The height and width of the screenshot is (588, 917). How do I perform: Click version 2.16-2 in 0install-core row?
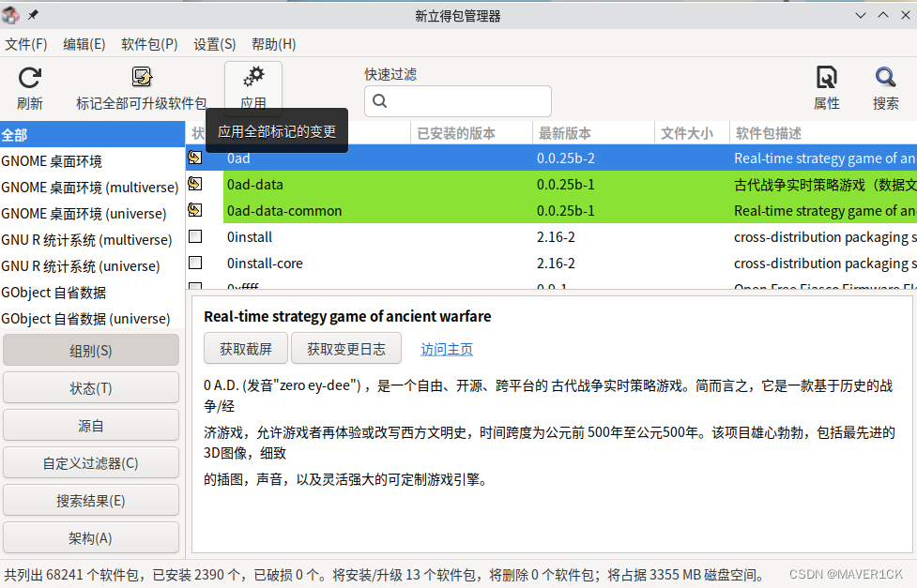[x=556, y=264]
